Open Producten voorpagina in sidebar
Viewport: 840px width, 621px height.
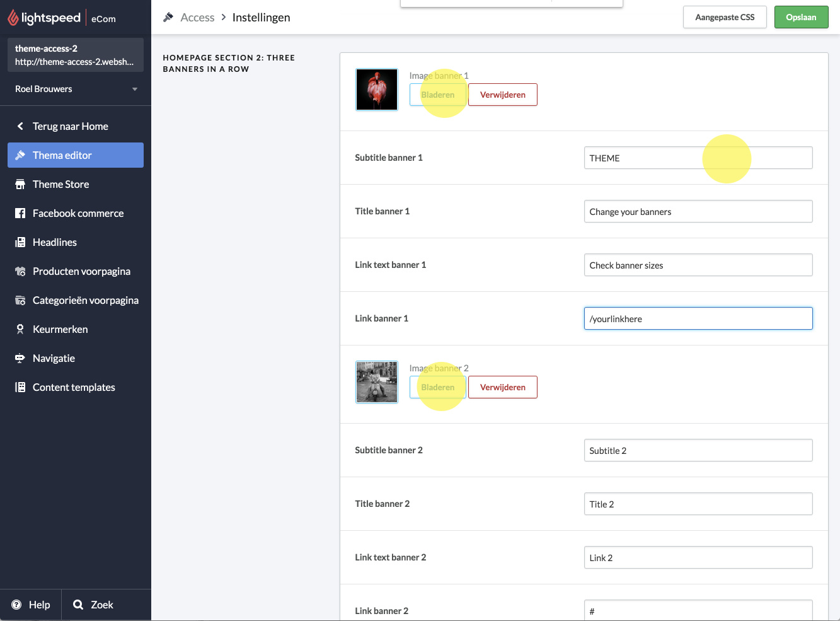(x=81, y=271)
